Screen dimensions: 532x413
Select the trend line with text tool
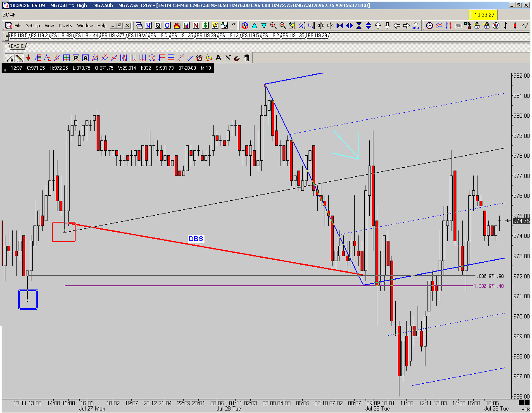(10, 58)
